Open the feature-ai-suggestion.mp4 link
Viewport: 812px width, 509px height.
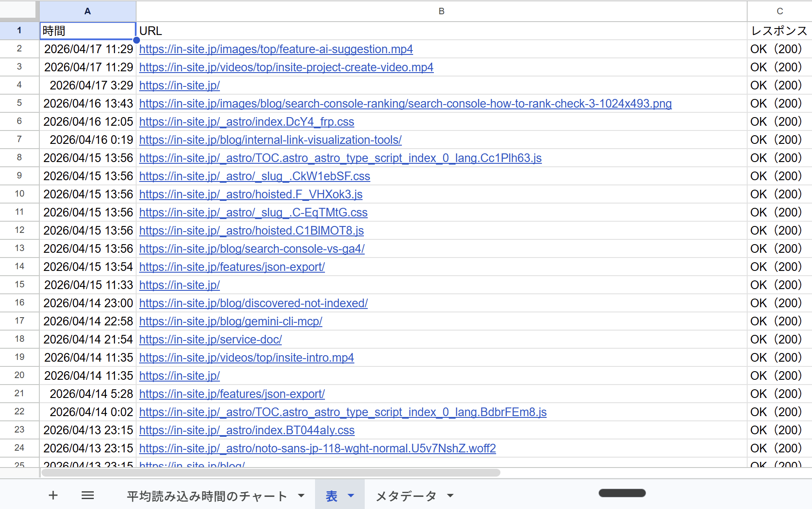pos(276,49)
